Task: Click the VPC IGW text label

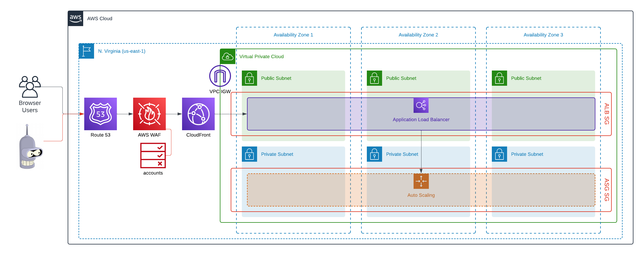Action: pyautogui.click(x=220, y=91)
